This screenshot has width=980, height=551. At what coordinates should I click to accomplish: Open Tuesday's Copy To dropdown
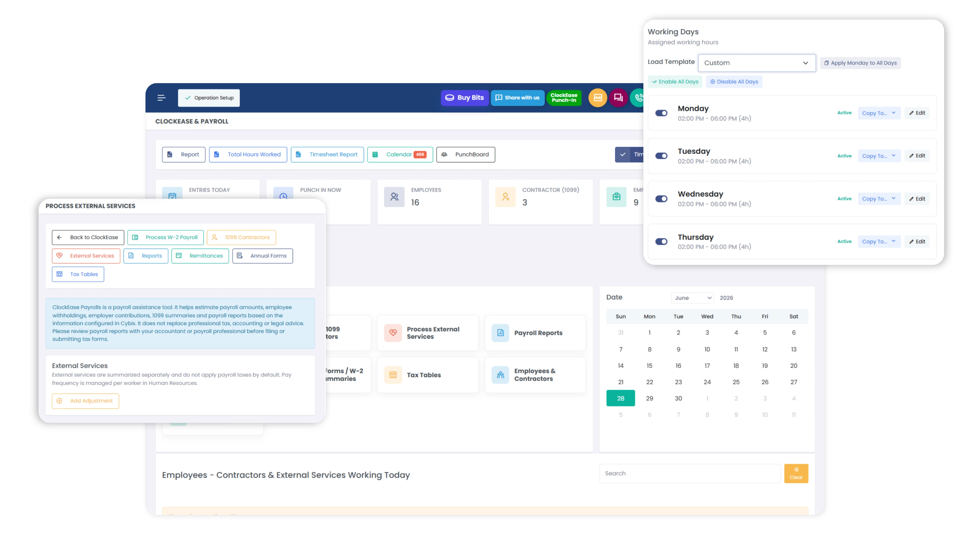tap(879, 156)
